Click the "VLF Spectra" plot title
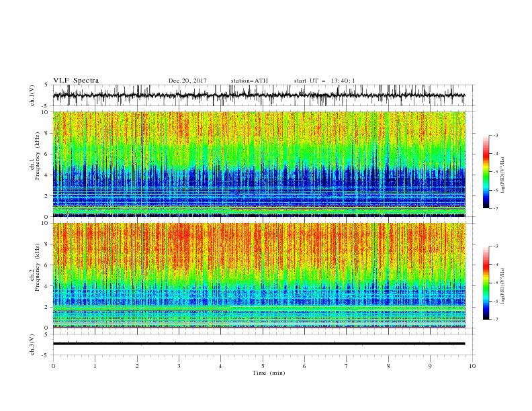 coord(76,81)
